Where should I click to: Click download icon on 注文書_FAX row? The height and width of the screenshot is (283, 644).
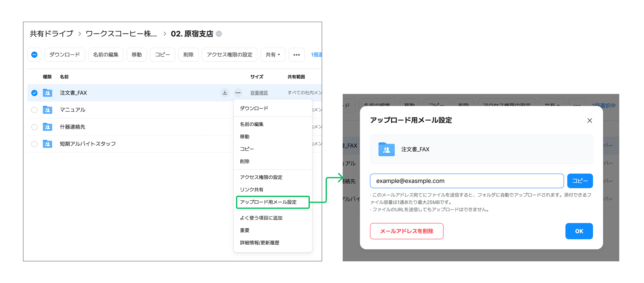pyautogui.click(x=225, y=93)
